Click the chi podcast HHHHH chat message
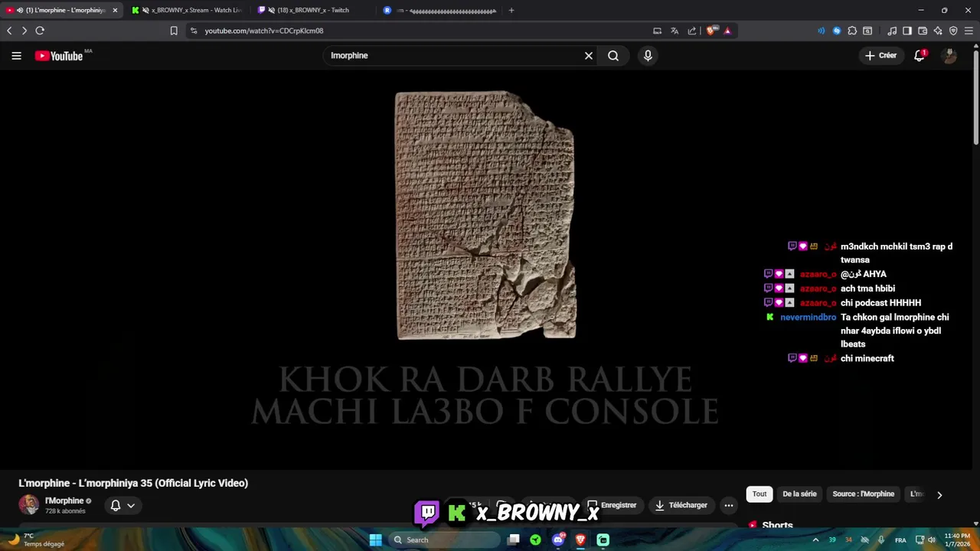Viewport: 980px width, 551px height. tap(880, 303)
